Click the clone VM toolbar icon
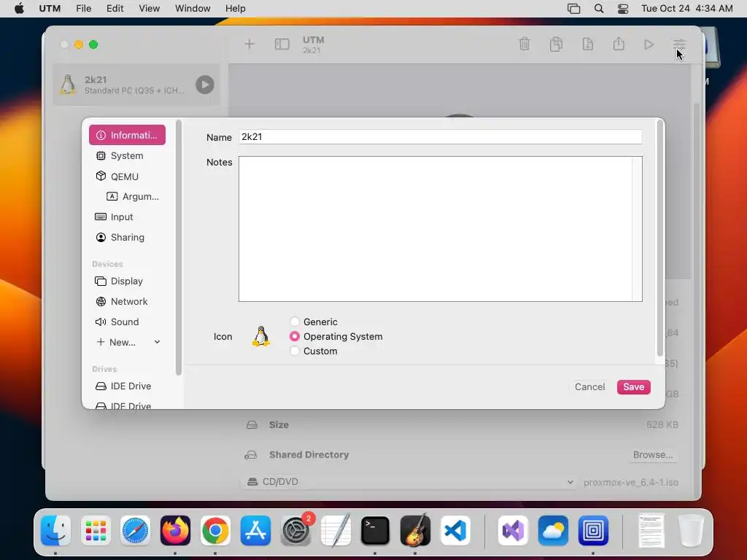The image size is (747, 560). pyautogui.click(x=556, y=44)
